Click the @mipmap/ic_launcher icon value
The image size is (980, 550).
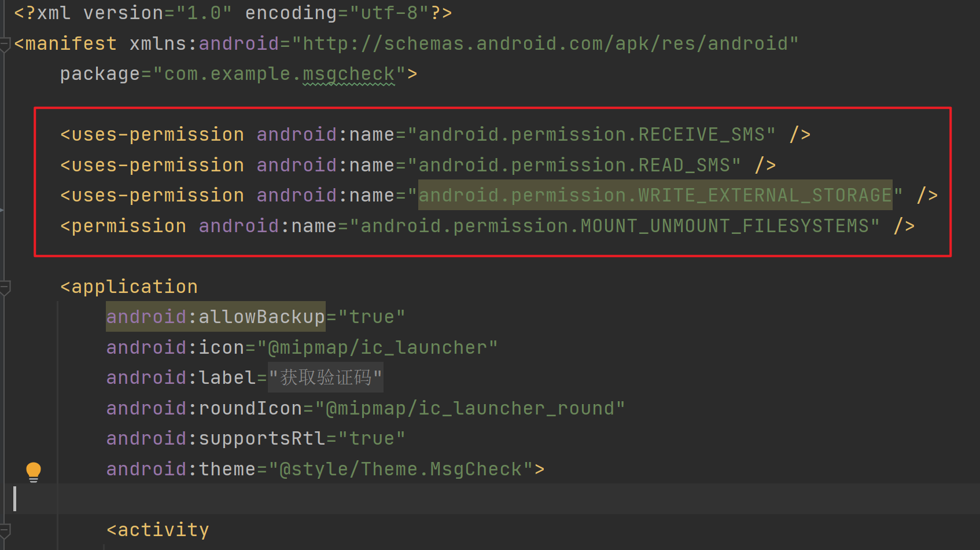[377, 348]
